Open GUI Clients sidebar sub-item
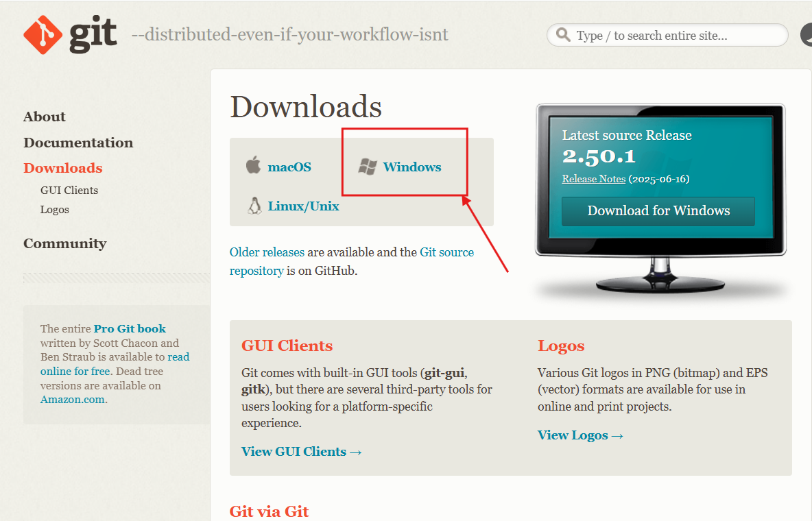The image size is (812, 521). coord(69,190)
